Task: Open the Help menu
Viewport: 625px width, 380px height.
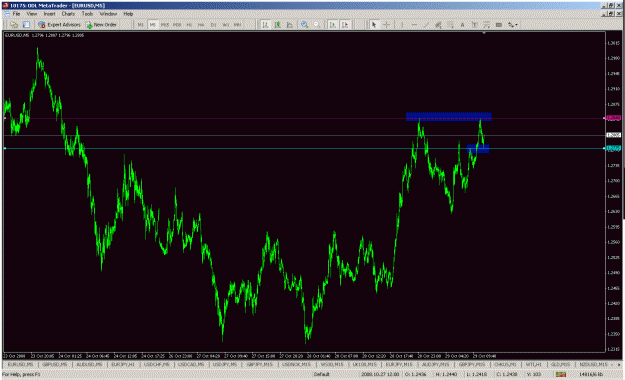Action: [x=128, y=14]
